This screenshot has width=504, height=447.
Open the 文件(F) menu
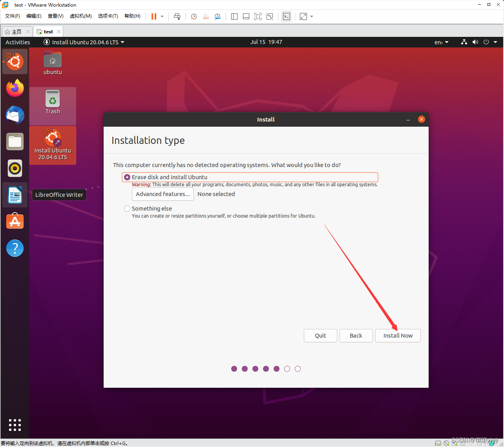click(x=13, y=16)
